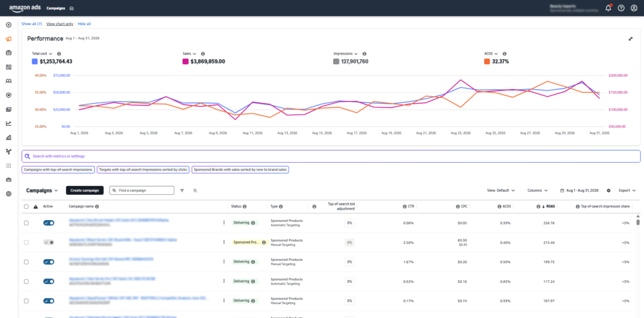
Task: Click Campaigns in the top header bar
Action: point(56,8)
